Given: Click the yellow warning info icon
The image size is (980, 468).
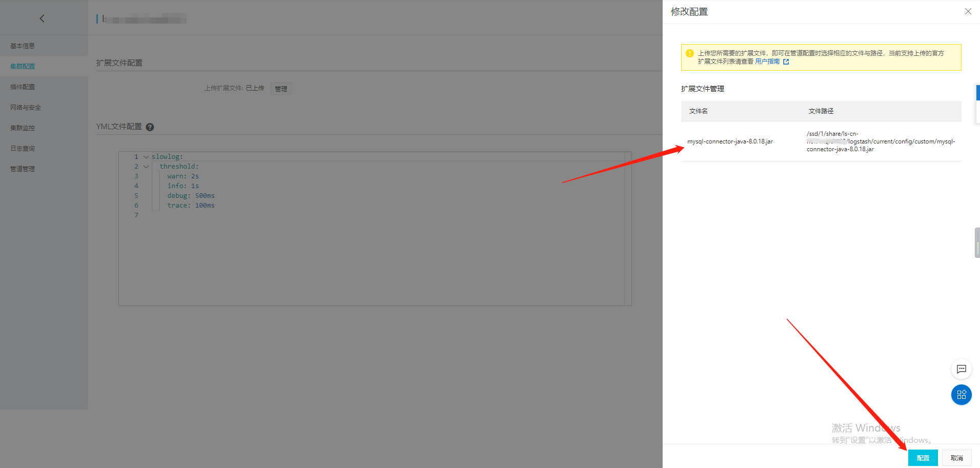Looking at the screenshot, I should coord(689,53).
